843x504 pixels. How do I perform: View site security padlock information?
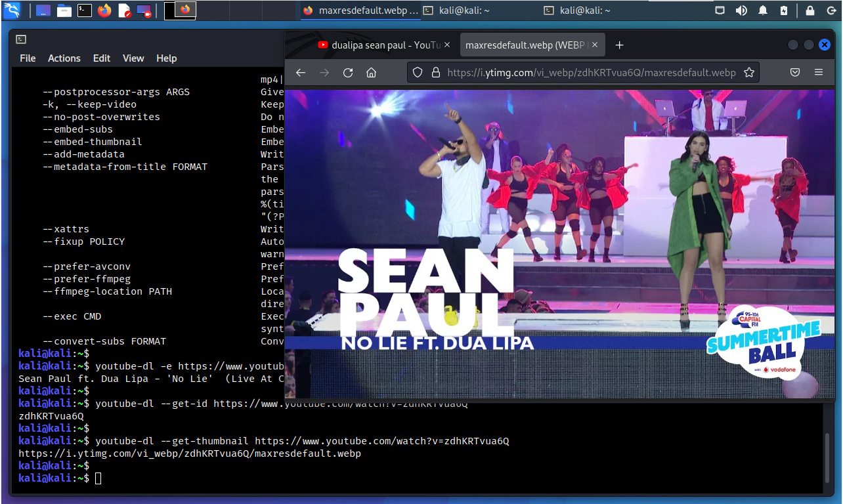coord(435,73)
